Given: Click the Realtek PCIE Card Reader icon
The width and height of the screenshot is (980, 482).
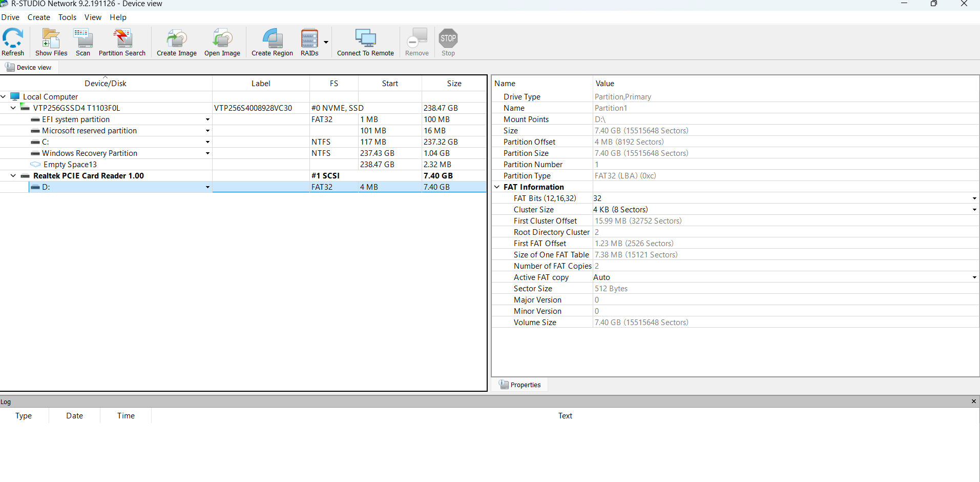Looking at the screenshot, I should (x=25, y=176).
